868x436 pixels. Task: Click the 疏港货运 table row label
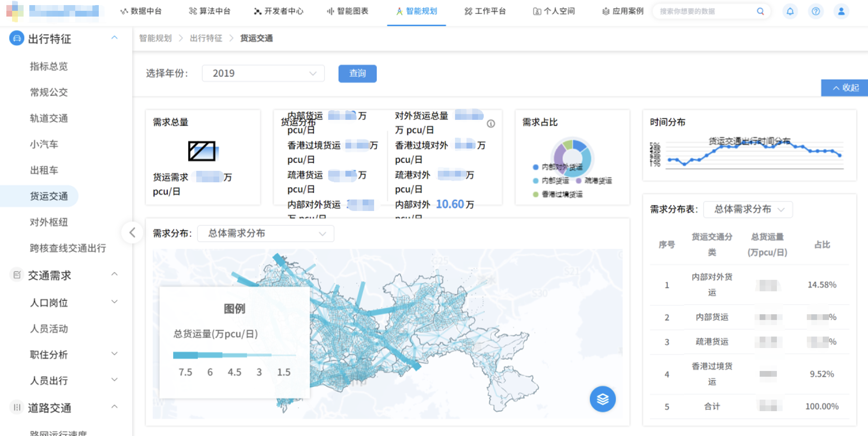[712, 342]
